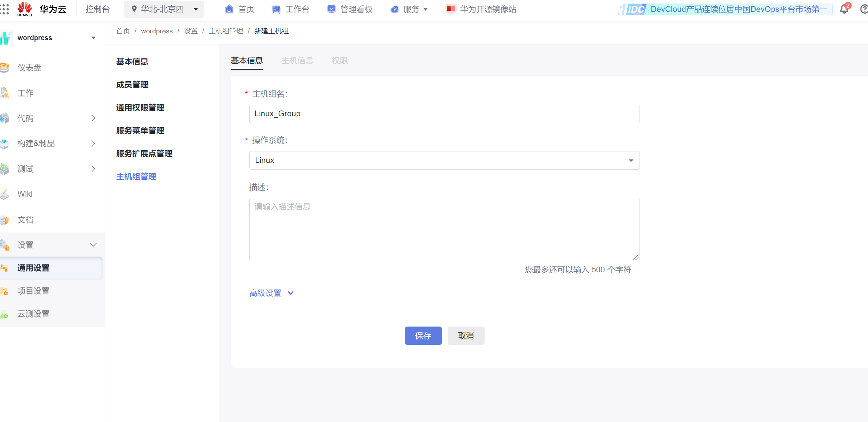Expand the 代码 sidebar submenu
Viewport: 868px width, 422px height.
tap(93, 118)
